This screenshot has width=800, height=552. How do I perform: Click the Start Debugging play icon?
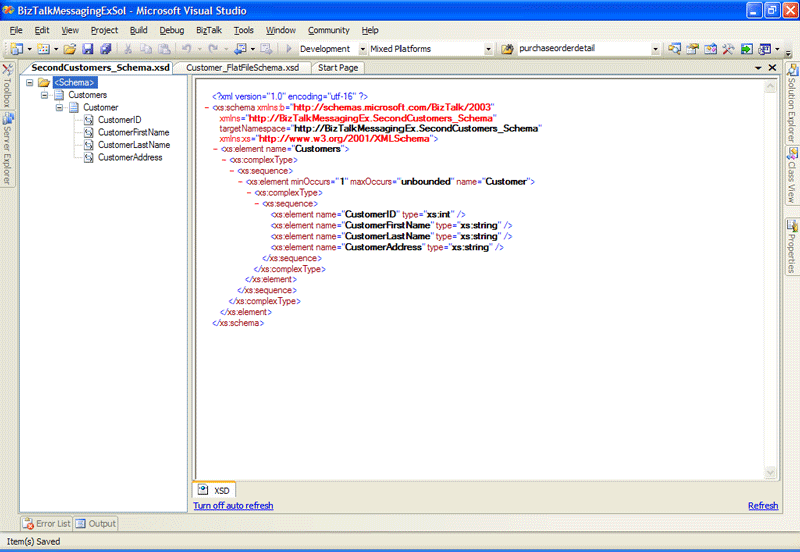(x=289, y=48)
